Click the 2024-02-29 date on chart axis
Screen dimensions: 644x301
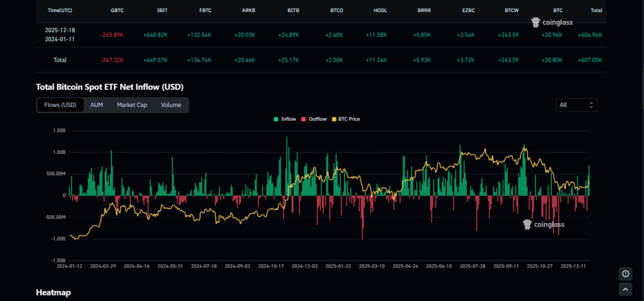(x=104, y=266)
